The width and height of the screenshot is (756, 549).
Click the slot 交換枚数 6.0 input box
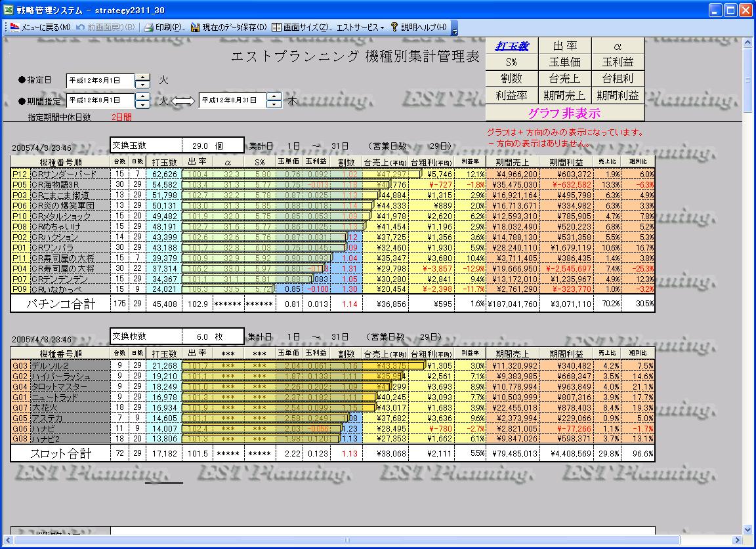(x=213, y=336)
